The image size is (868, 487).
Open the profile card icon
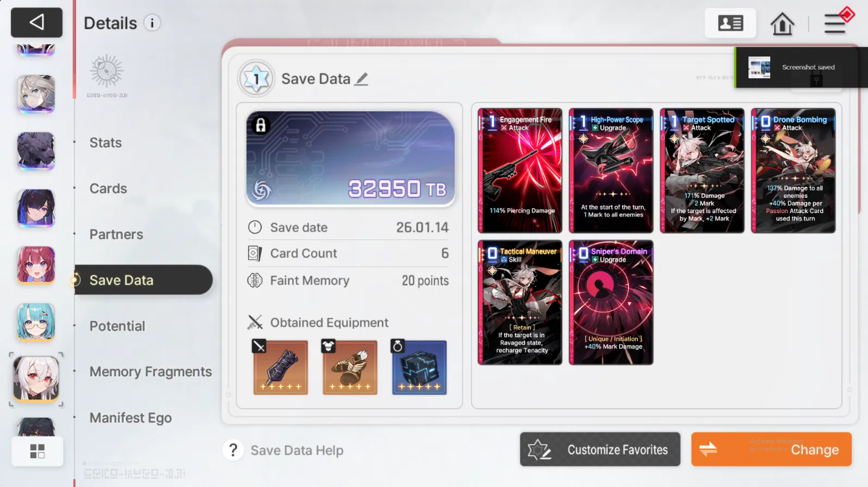730,23
